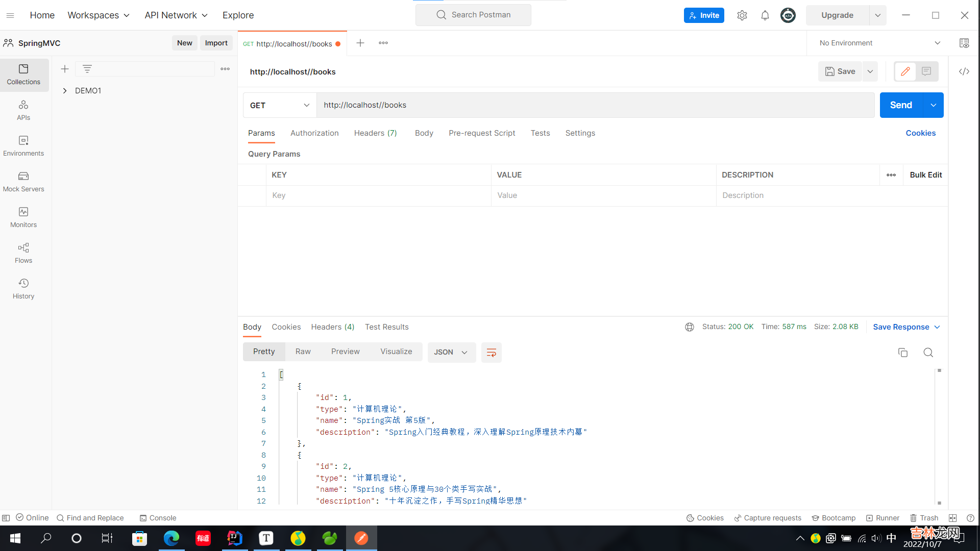980x551 pixels.
Task: Click the code snippet icon
Action: click(x=964, y=71)
